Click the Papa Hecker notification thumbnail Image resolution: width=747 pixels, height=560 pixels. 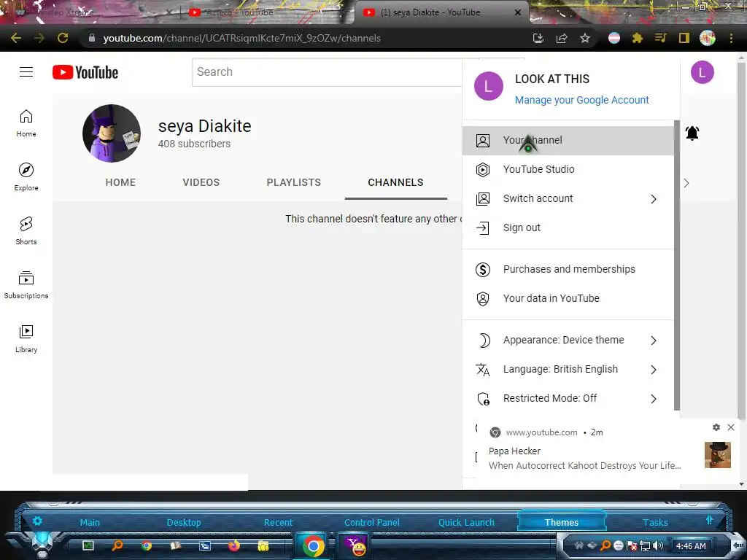[718, 455]
